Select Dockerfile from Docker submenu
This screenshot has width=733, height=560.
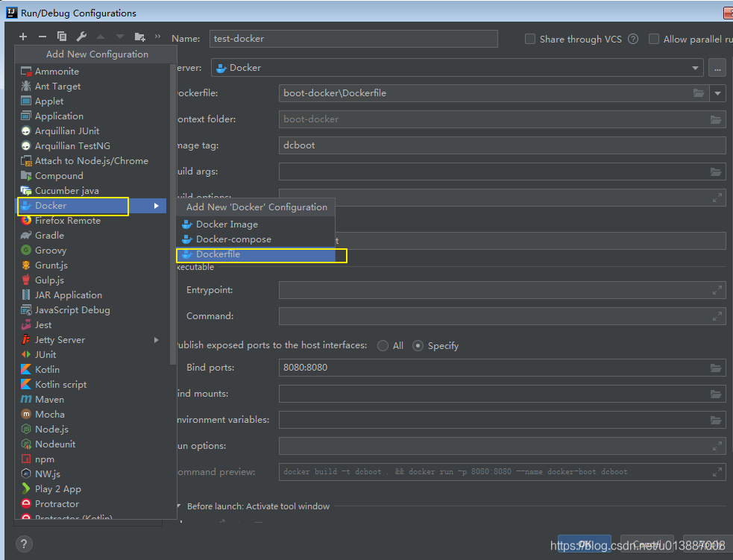coord(256,254)
